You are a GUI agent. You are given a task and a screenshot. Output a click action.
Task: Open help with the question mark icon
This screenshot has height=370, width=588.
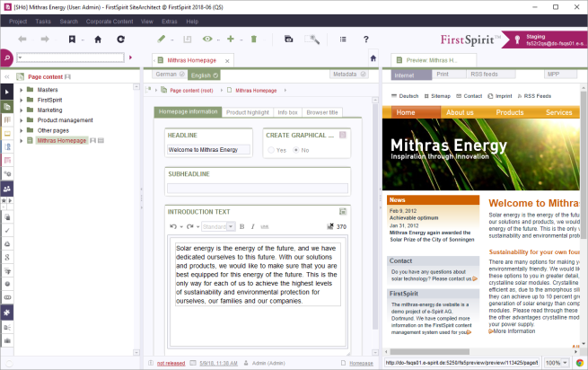[366, 39]
